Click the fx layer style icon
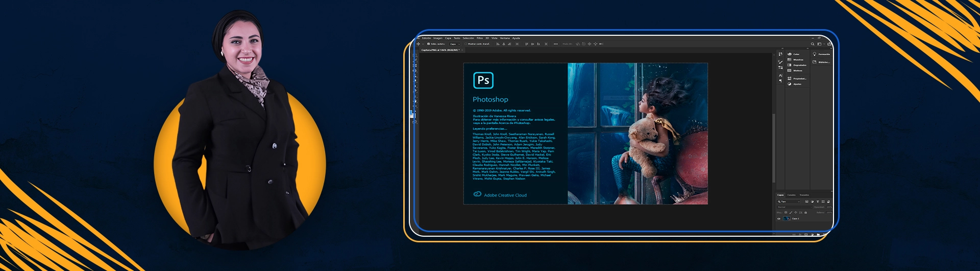Screen dimensions: 980x271 click(x=800, y=235)
